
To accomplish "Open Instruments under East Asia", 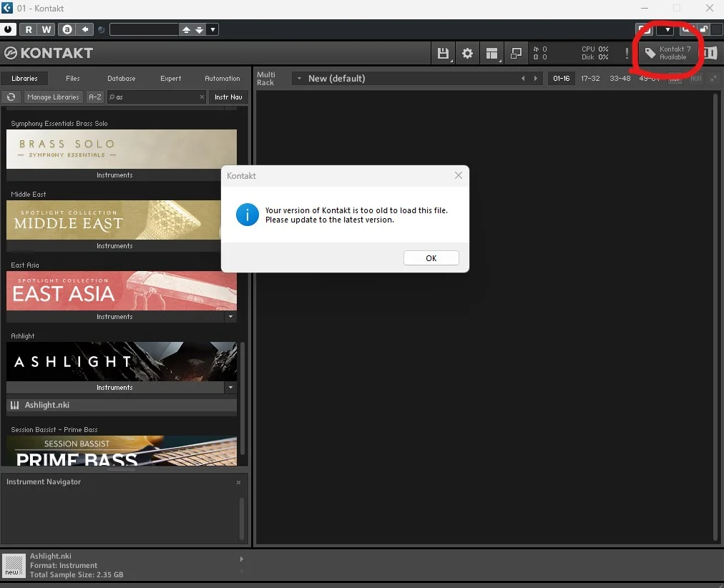I will [114, 317].
